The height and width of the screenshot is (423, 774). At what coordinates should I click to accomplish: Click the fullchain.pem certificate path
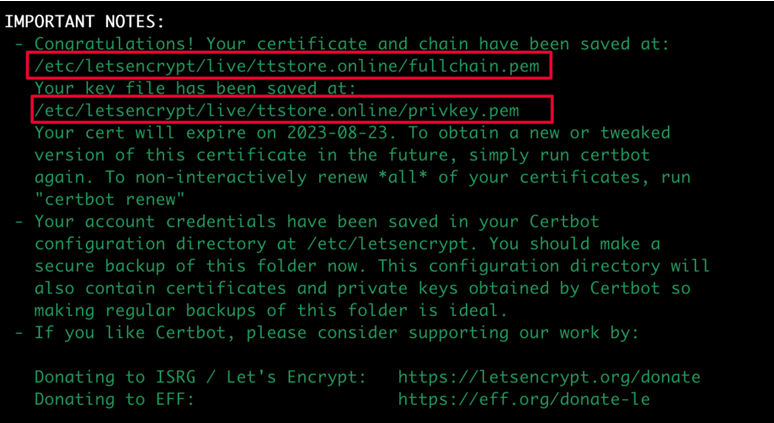point(290,66)
